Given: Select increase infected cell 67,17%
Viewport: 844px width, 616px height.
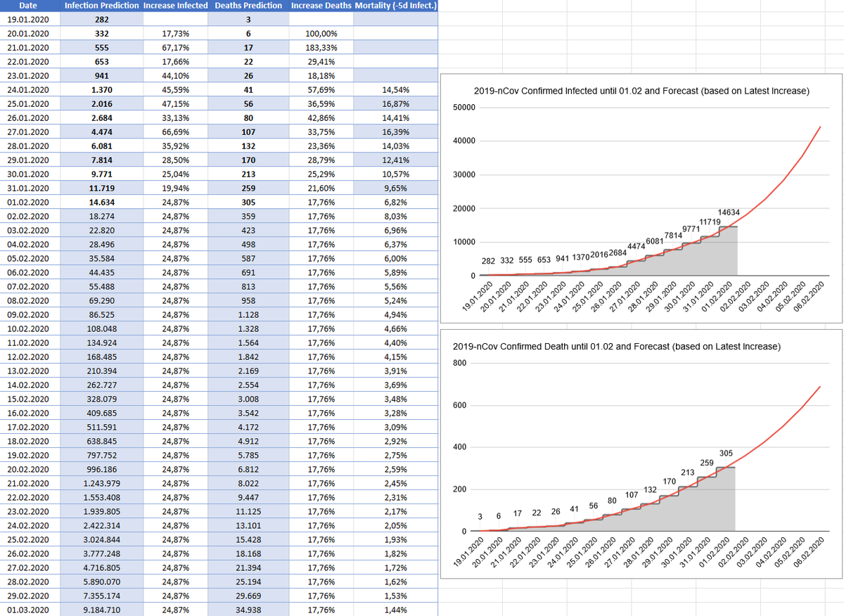Looking at the screenshot, I should [x=175, y=48].
